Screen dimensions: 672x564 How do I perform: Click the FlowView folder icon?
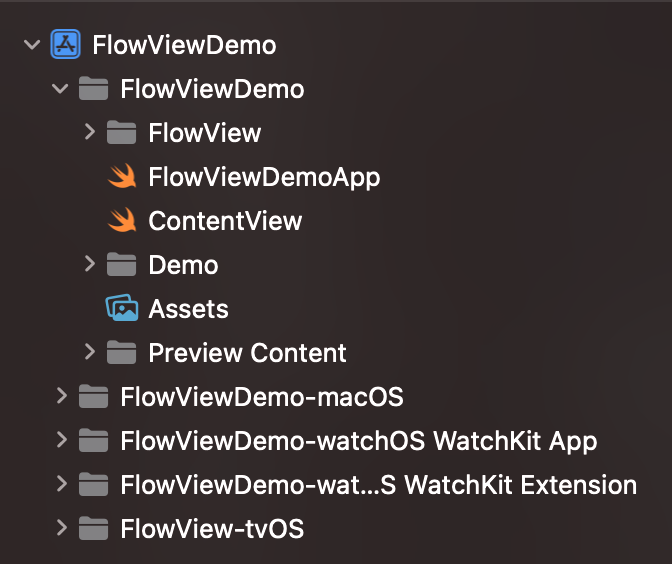(121, 133)
